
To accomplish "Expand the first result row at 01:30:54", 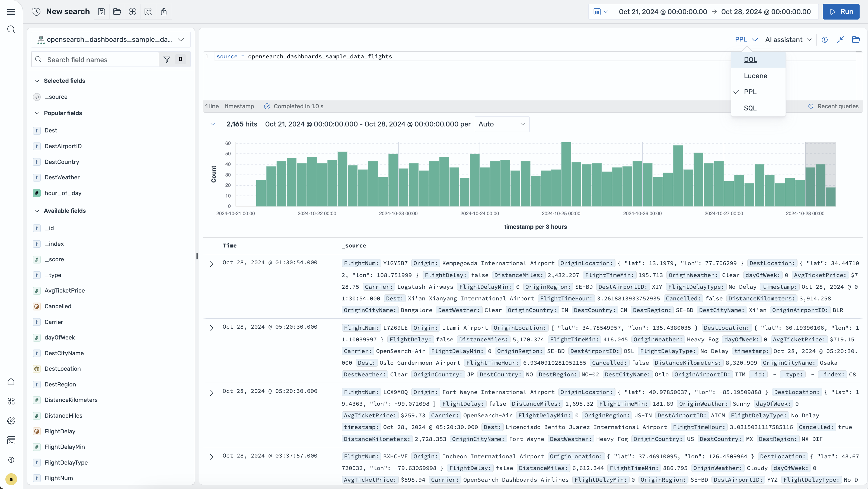I will (212, 263).
